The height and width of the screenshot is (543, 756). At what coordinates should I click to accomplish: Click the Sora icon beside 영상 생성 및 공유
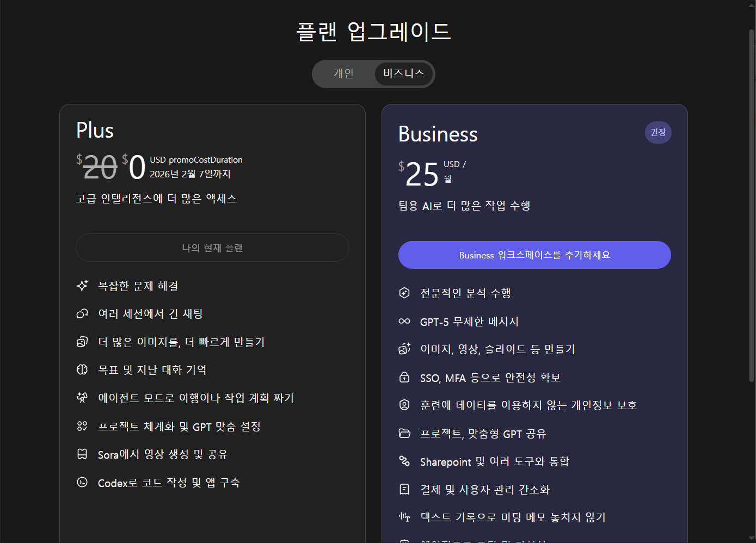coord(82,454)
